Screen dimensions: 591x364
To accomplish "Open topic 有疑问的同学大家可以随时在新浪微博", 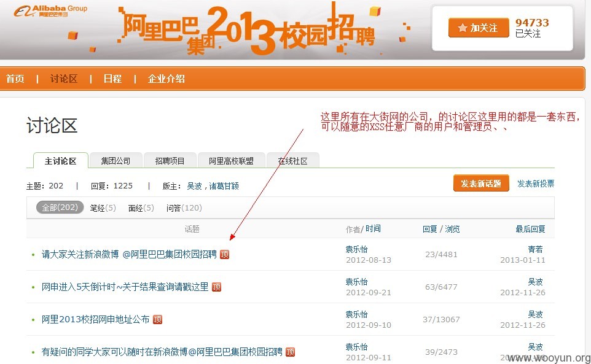I will (x=162, y=352).
